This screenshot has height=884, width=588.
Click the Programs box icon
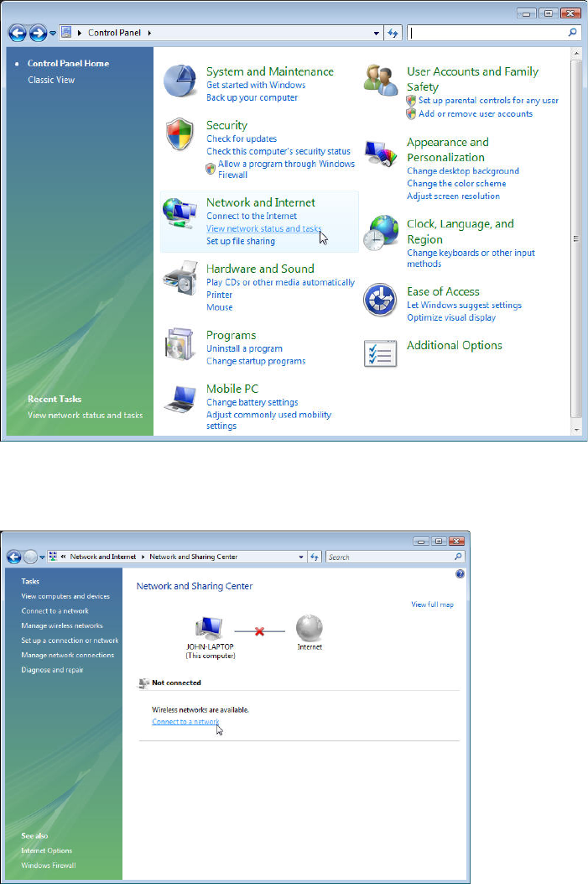[180, 343]
